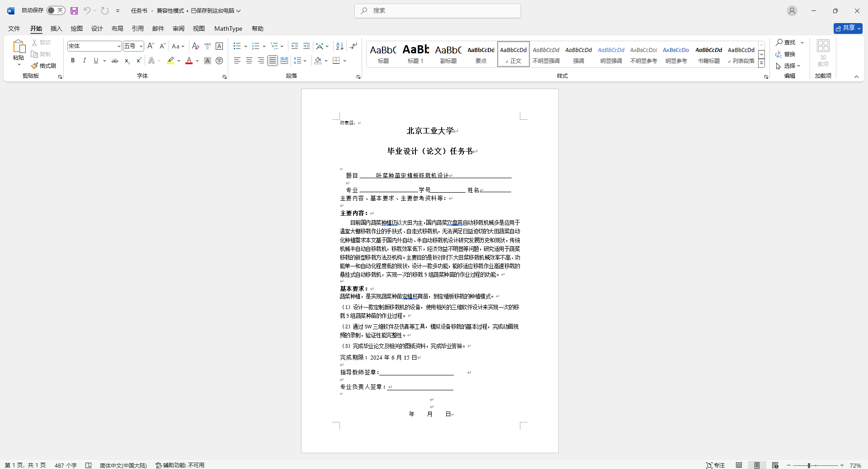
Task: Open the MathType tab
Action: 228,28
